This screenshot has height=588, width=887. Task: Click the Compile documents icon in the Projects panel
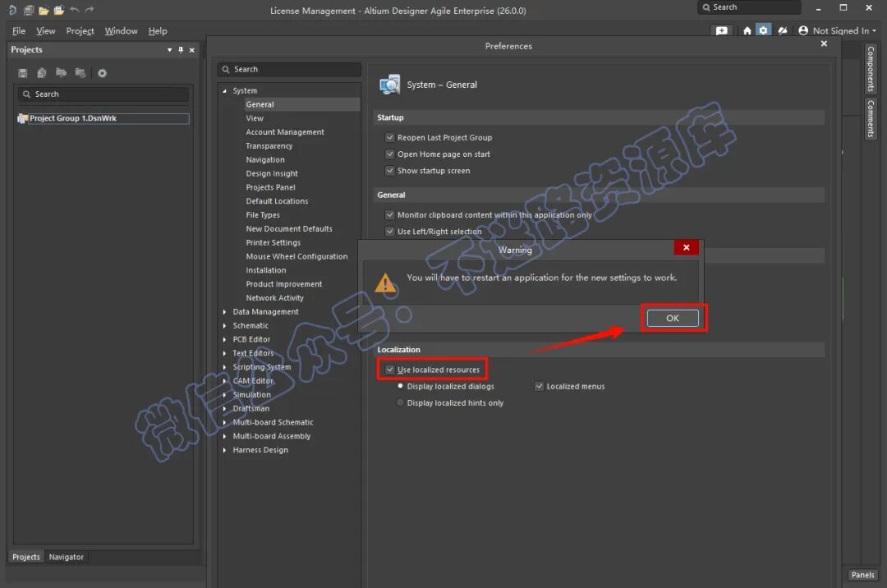point(42,73)
